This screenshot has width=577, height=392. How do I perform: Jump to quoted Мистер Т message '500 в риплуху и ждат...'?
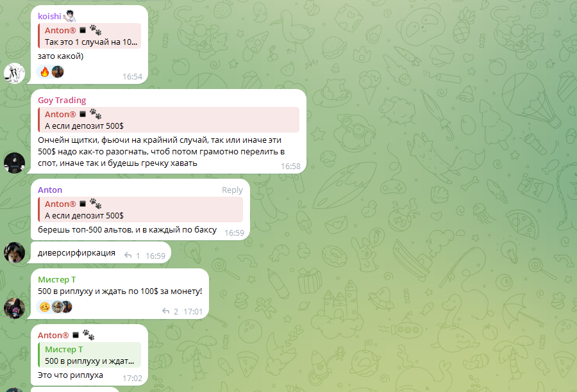[90, 355]
